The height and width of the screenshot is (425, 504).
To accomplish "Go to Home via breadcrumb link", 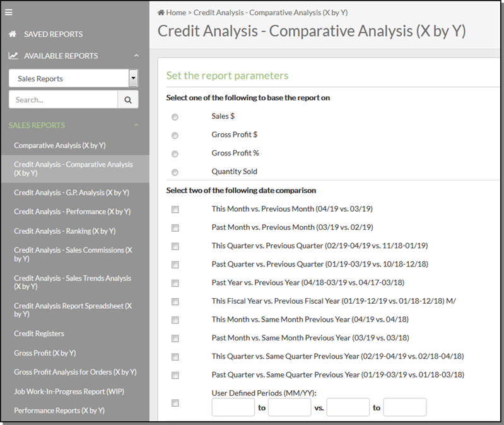I will tap(176, 13).
